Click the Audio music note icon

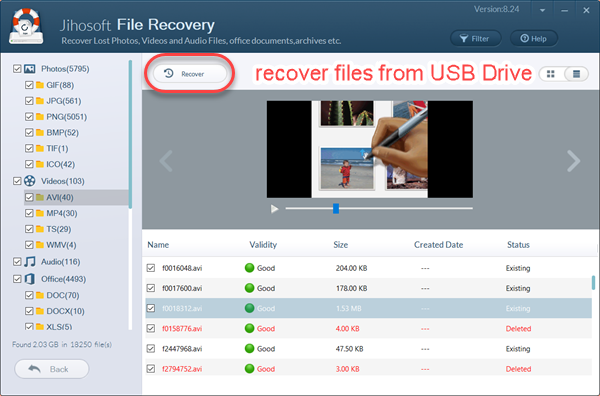[29, 262]
